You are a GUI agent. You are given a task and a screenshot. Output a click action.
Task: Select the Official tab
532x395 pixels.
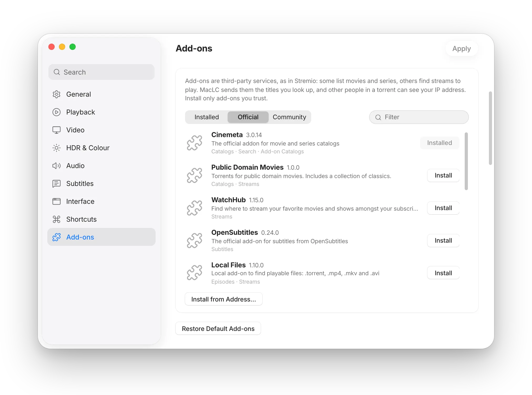point(248,117)
